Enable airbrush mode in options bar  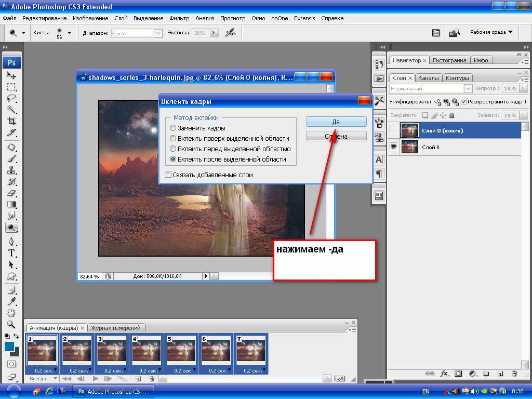point(231,33)
